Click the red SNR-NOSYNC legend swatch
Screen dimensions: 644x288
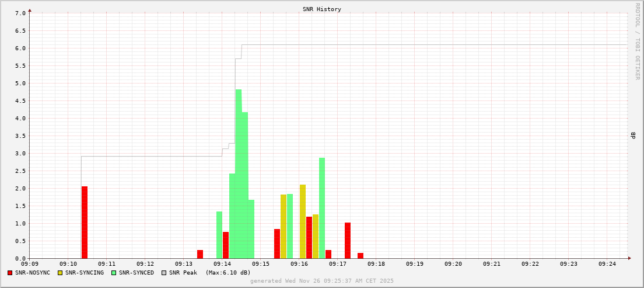tap(10, 273)
